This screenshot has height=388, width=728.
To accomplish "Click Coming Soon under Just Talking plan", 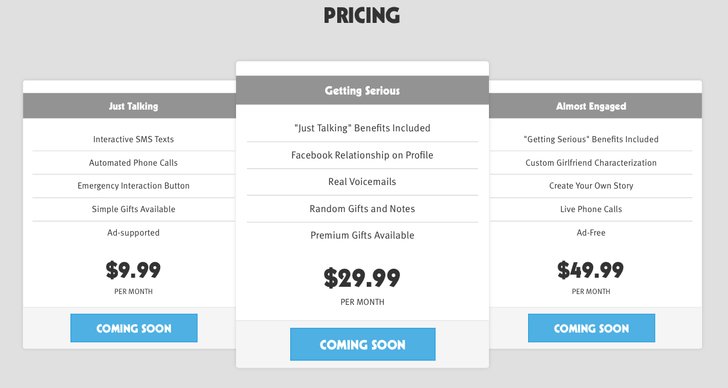I will [134, 328].
